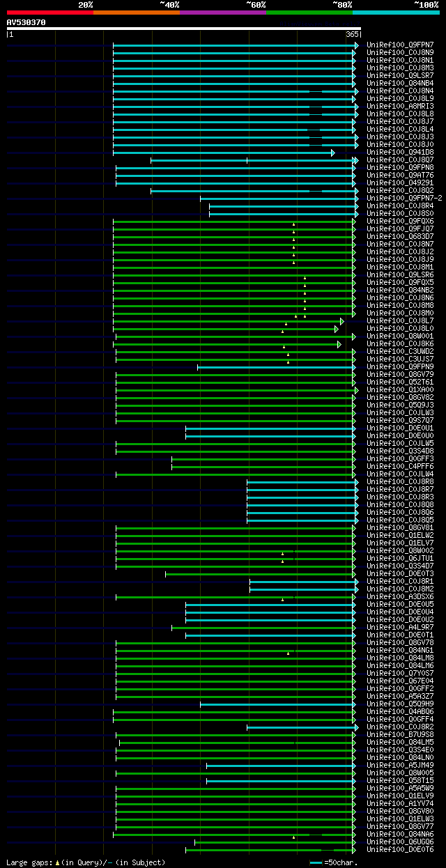The image size is (446, 868).
Task: Select label UniRef100_C3UWD2
Action: 400,352
